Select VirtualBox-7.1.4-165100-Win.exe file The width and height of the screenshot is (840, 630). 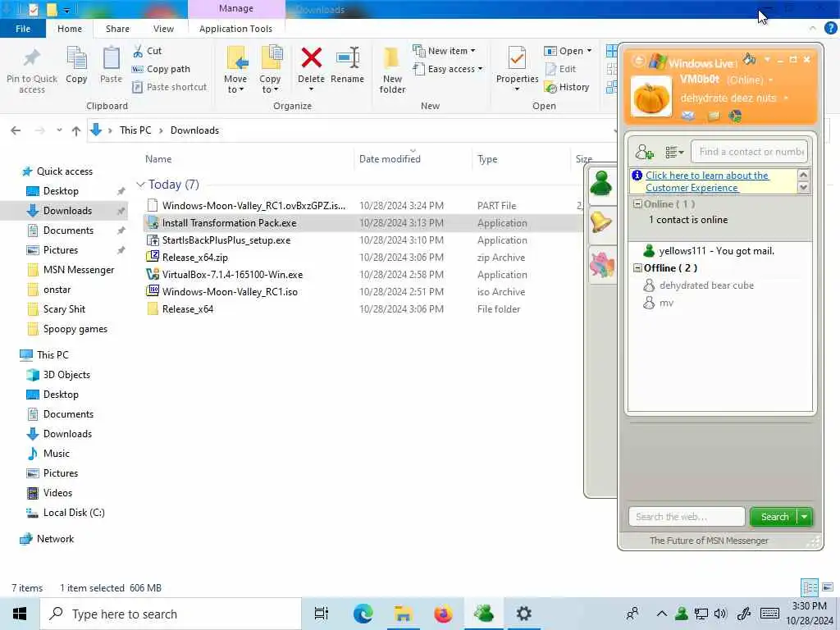(x=232, y=275)
